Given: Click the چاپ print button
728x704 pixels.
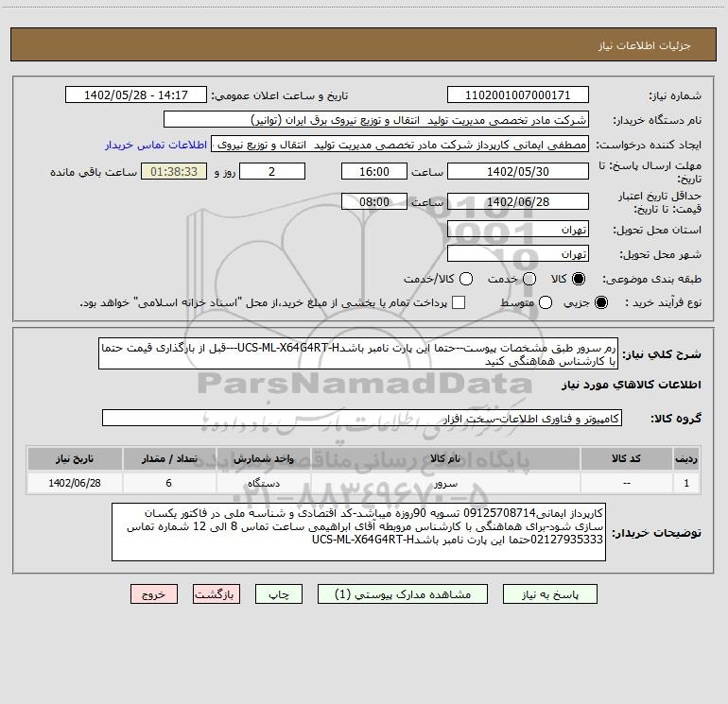Looking at the screenshot, I should [279, 594].
